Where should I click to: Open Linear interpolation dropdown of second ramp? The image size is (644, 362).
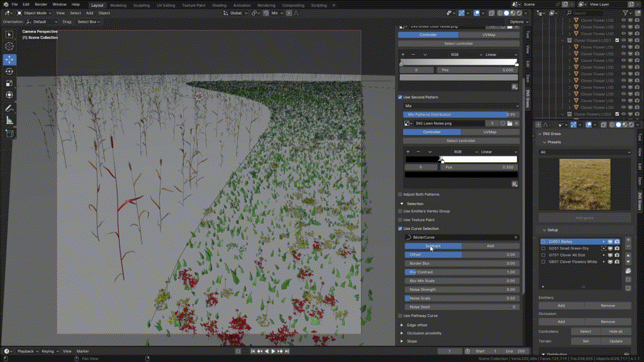point(499,152)
